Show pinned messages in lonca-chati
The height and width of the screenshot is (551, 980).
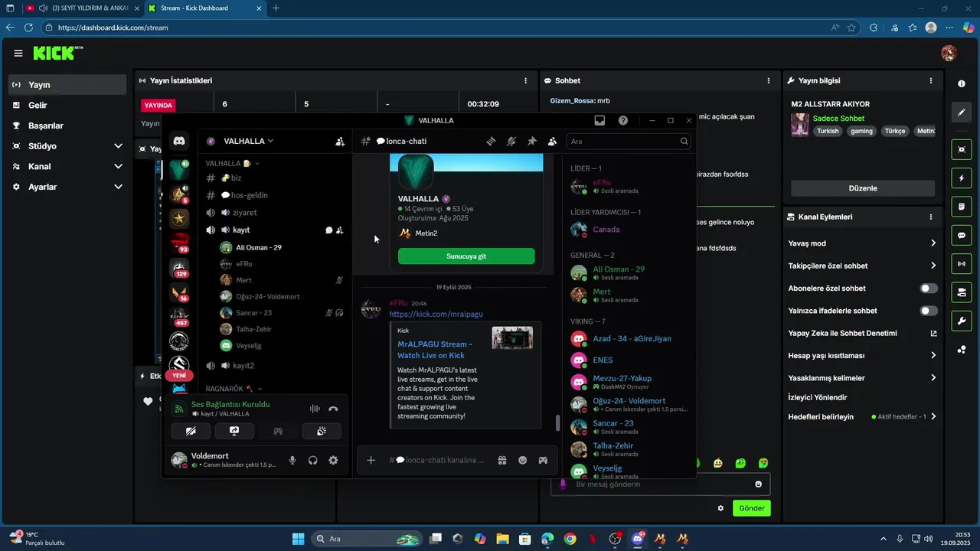coord(532,141)
